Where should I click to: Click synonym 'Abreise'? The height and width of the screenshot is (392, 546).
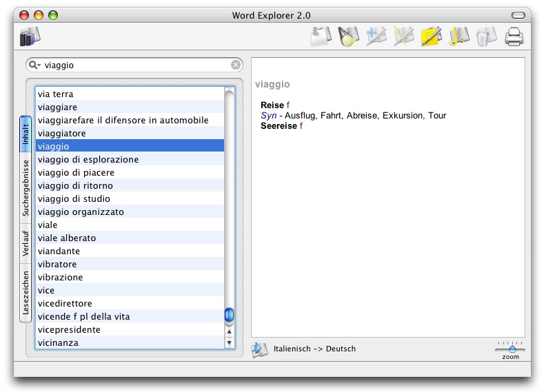pyautogui.click(x=362, y=116)
